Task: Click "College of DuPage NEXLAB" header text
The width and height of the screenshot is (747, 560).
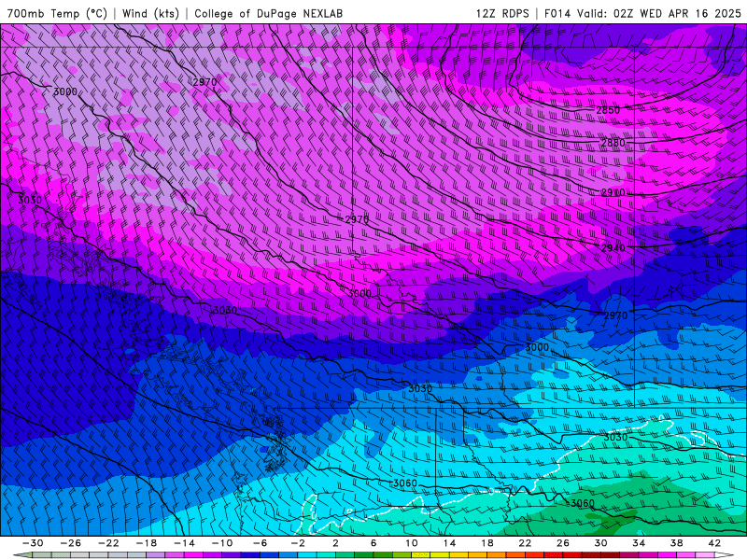Action: point(268,13)
